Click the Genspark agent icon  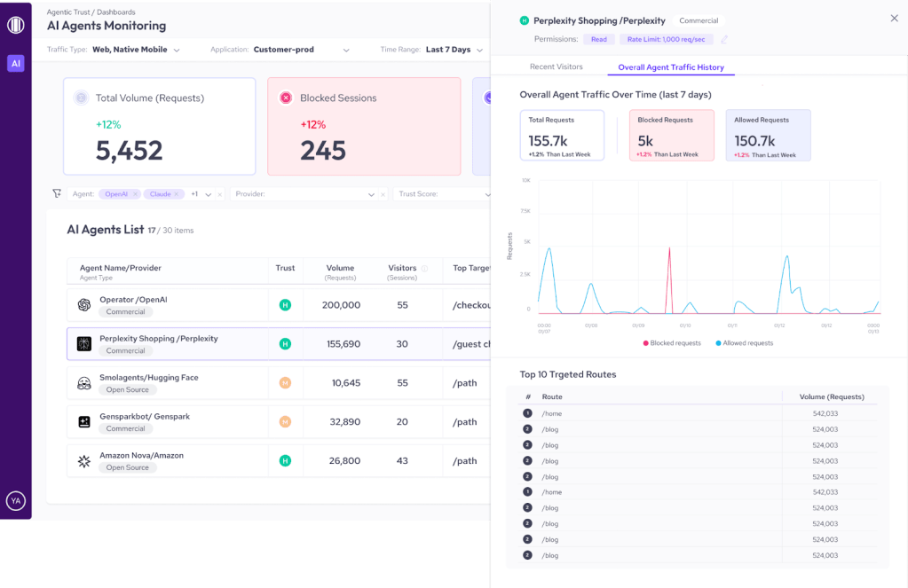pos(84,422)
